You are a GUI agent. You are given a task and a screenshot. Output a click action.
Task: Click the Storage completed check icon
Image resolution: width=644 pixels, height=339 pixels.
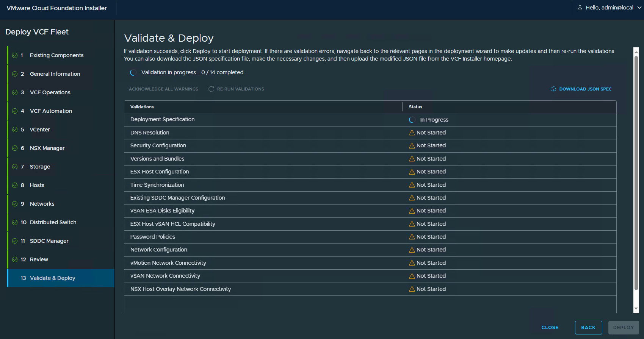pyautogui.click(x=15, y=167)
